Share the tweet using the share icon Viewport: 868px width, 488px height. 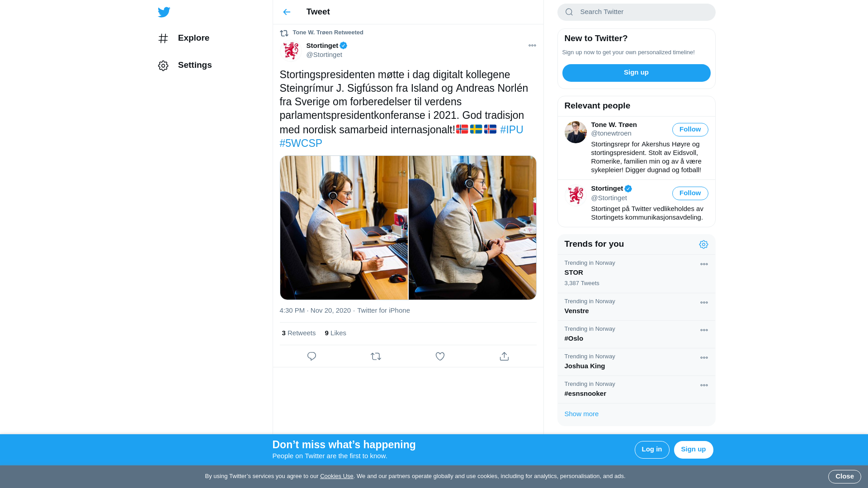pyautogui.click(x=504, y=357)
